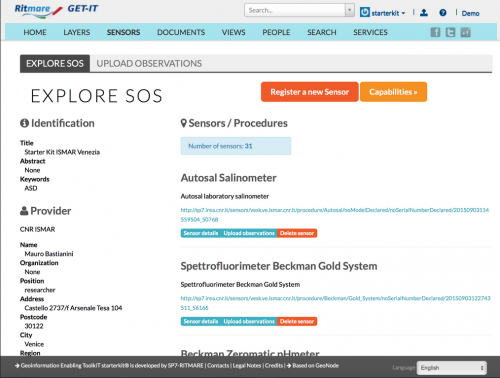Focus the Search input field

click(x=295, y=10)
